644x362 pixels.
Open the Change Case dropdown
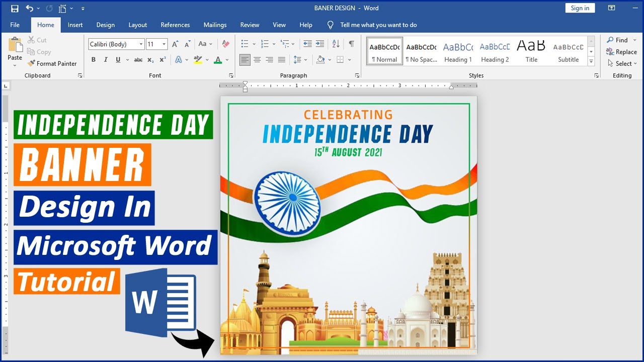205,44
